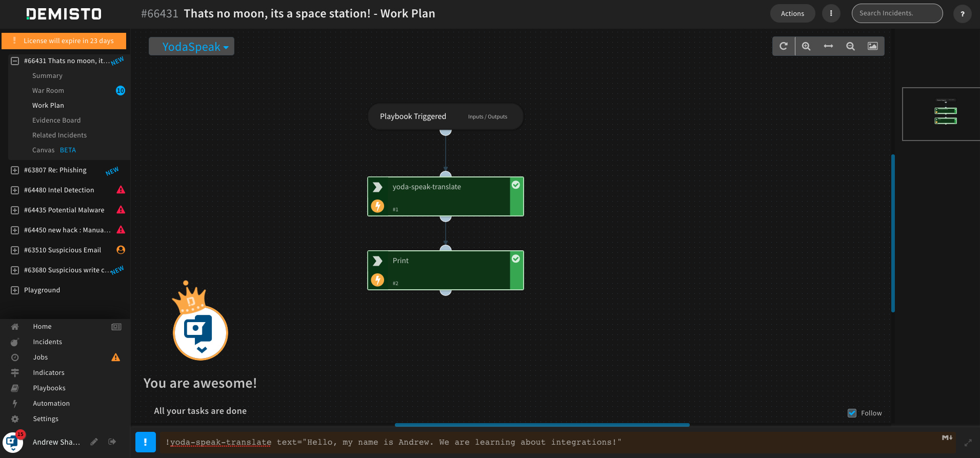Open Settings page
The width and height of the screenshot is (980, 458).
click(46, 419)
